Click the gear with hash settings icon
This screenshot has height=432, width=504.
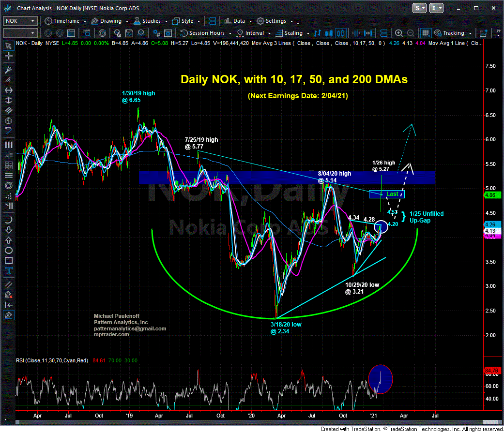[156, 33]
